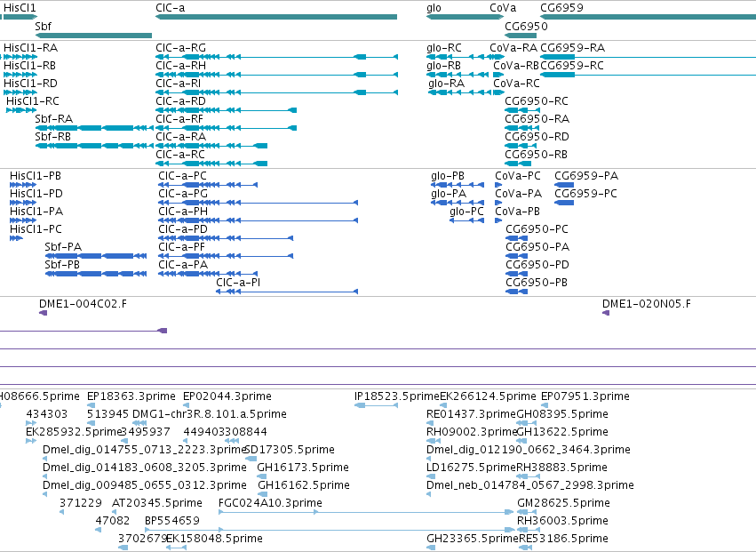Viewport: 756px width, 552px height.
Task: Select EST EK266124.5prime
Action: pyautogui.click(x=488, y=396)
